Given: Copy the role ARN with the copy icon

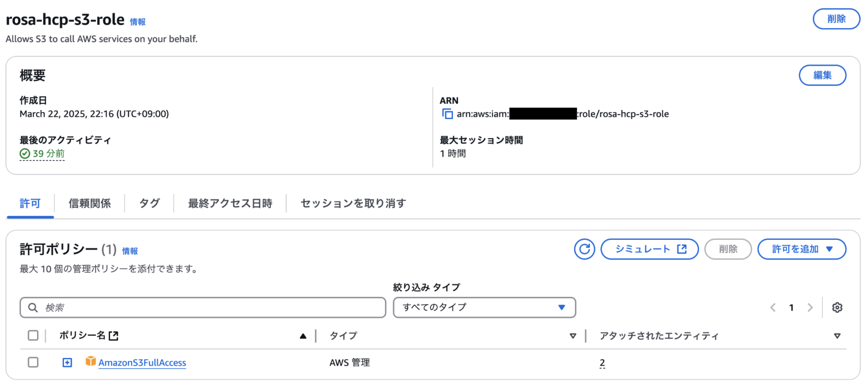Looking at the screenshot, I should pyautogui.click(x=447, y=114).
